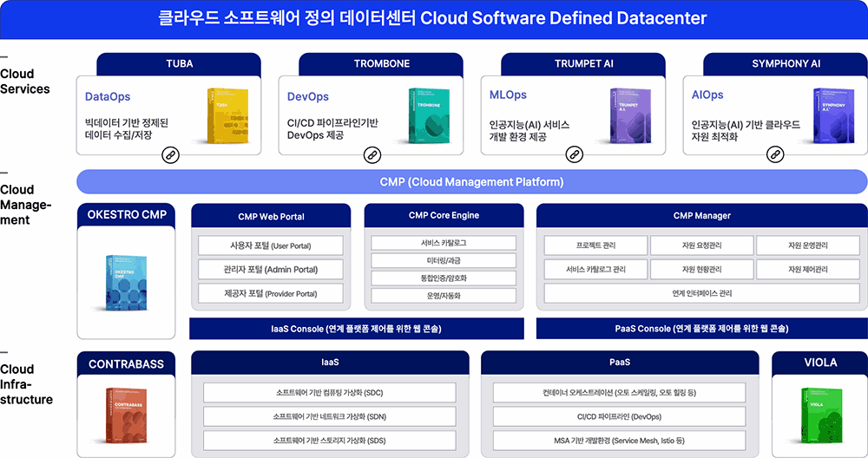The height and width of the screenshot is (458, 868).
Task: Click the link icon under DataOps card
Action: tap(170, 155)
